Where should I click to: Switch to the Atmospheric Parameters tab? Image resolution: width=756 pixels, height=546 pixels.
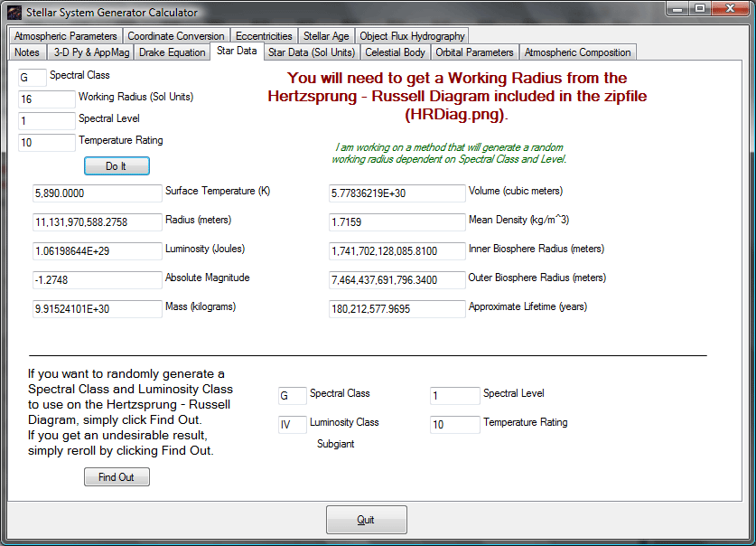pyautogui.click(x=65, y=36)
